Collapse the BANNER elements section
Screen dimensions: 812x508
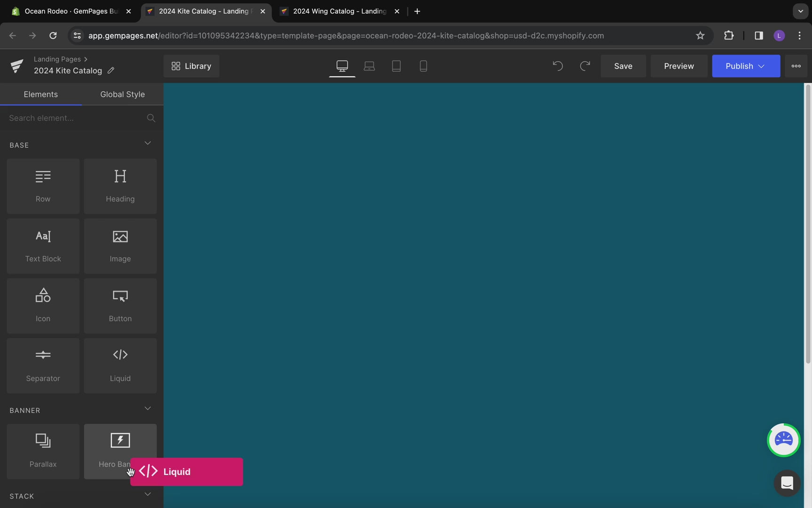click(x=148, y=409)
